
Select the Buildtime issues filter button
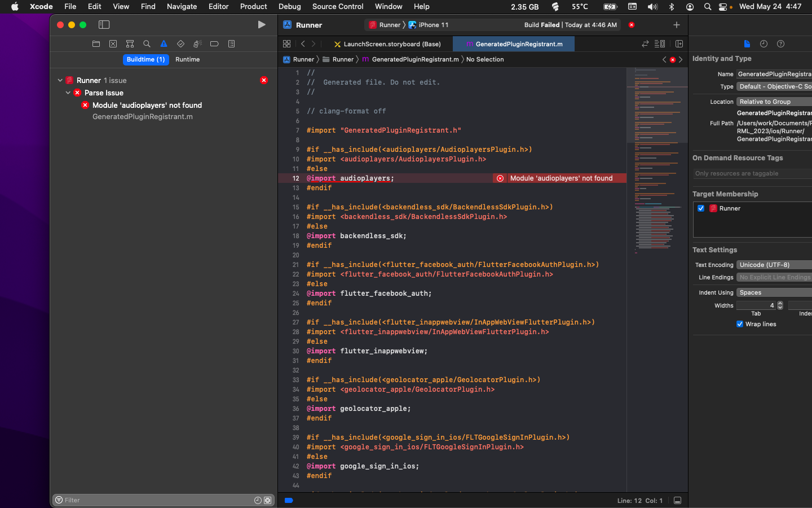(x=145, y=60)
